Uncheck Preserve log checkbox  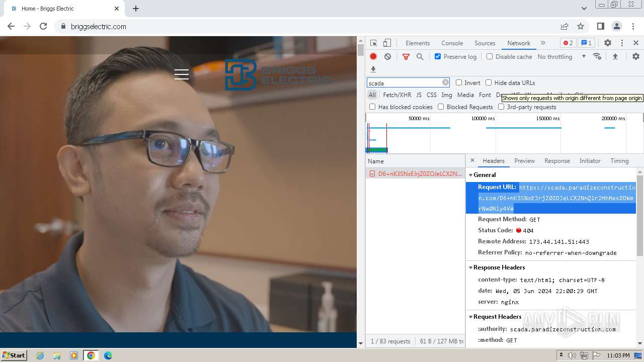tap(438, 57)
